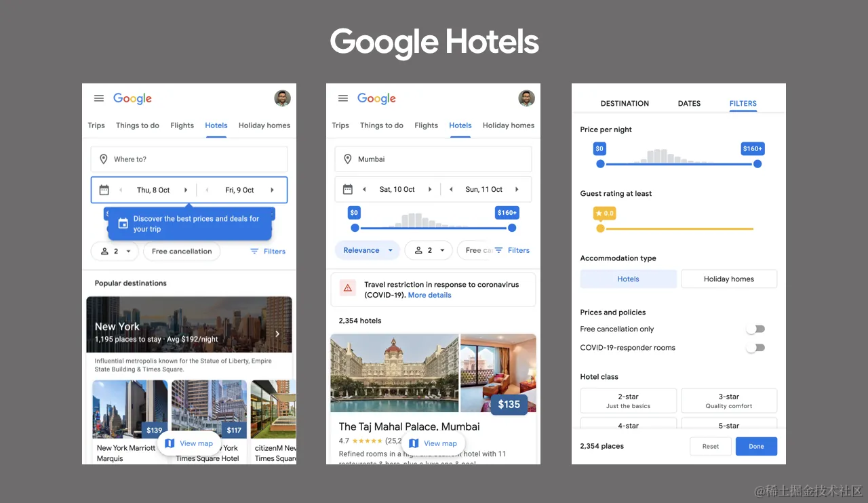Switch to the Dates tab
Viewport: 868px width, 503px height.
(689, 103)
